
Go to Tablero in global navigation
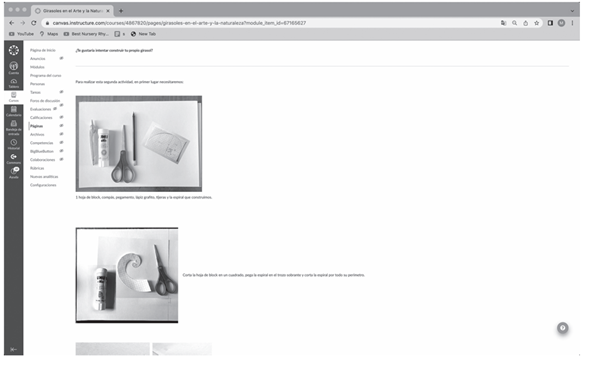[x=14, y=83]
